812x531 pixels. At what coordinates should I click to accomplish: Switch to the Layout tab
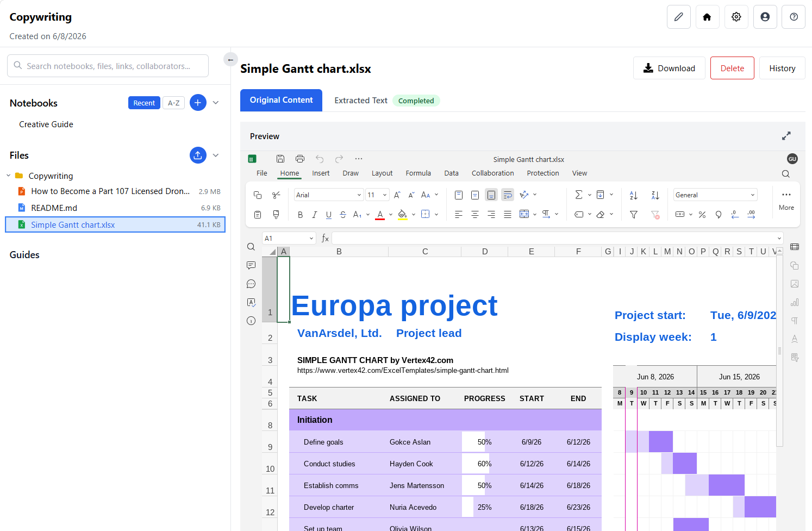382,173
